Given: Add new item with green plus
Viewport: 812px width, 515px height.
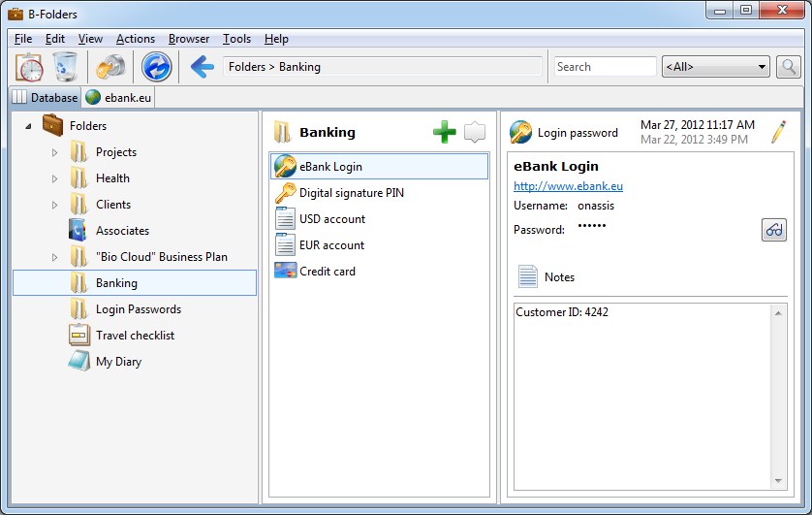Looking at the screenshot, I should pos(445,132).
